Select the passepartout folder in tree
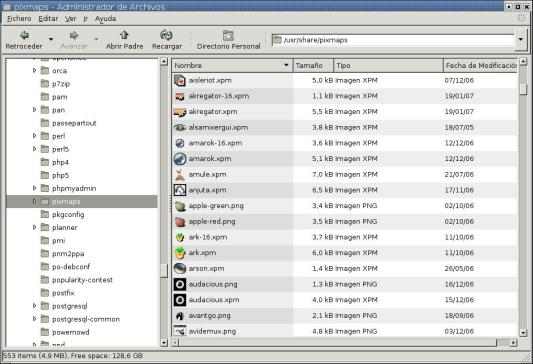 [74, 123]
